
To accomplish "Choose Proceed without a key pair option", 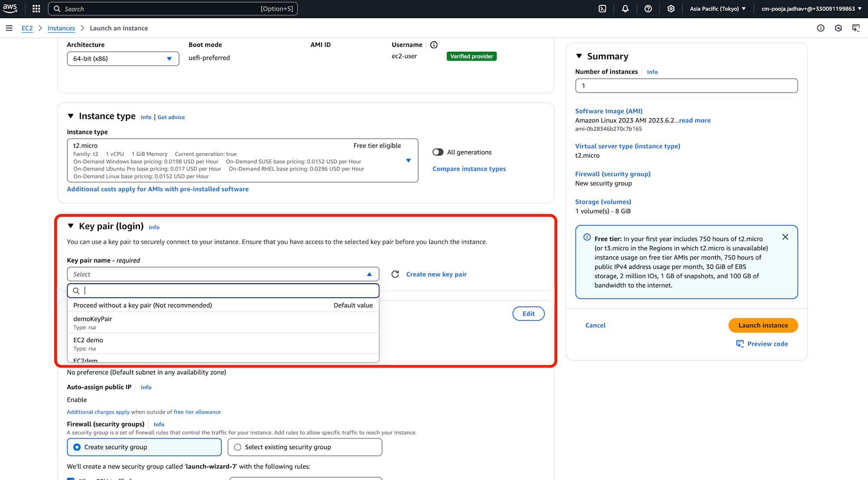I will 223,305.
